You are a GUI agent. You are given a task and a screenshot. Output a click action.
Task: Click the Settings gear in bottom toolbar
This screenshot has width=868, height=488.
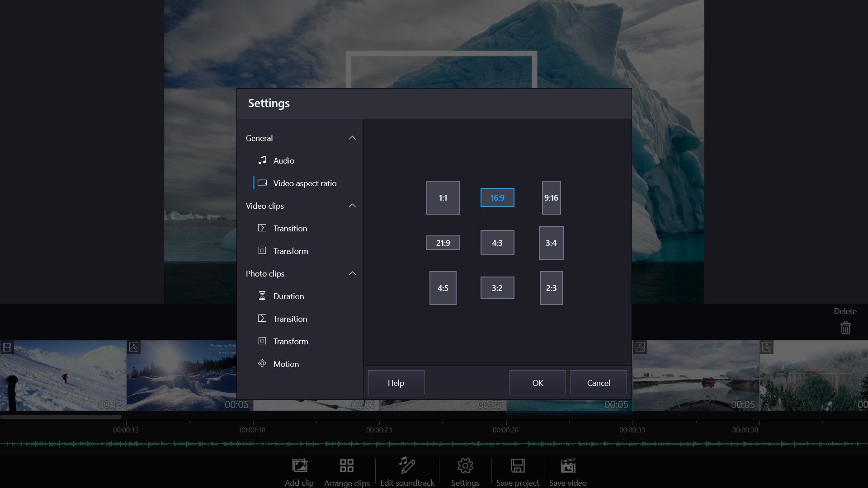(465, 466)
